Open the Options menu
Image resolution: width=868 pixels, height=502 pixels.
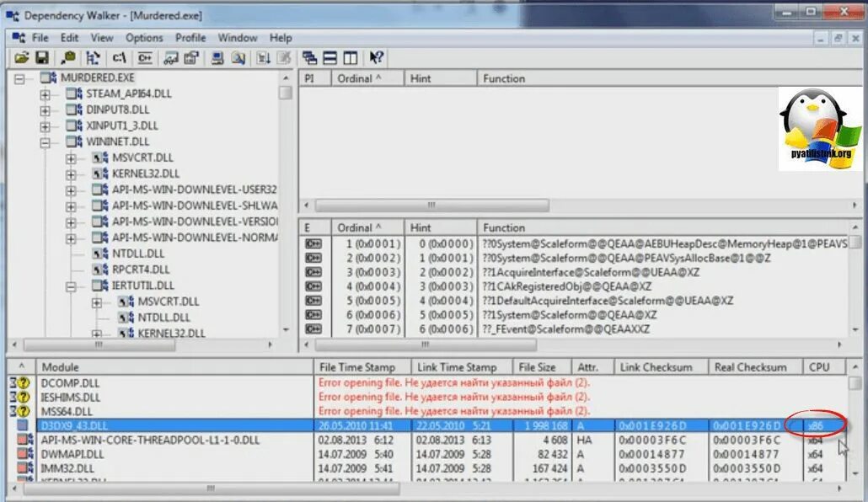tap(144, 38)
